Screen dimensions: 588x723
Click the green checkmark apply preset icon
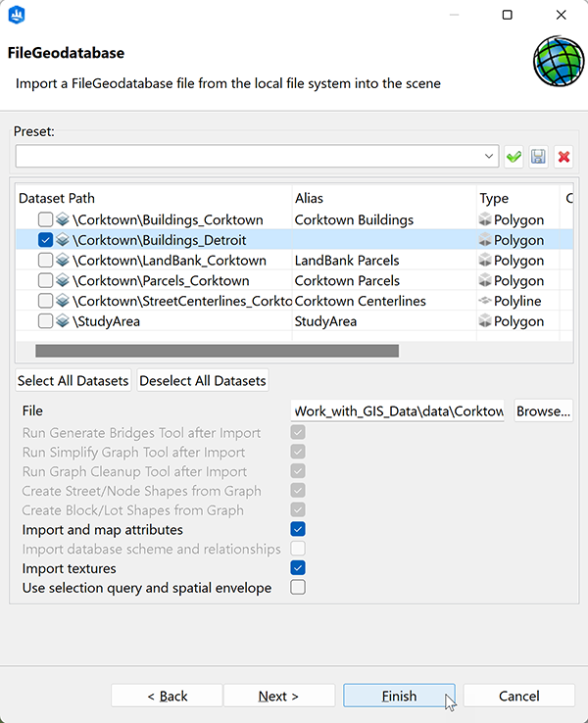click(x=514, y=157)
